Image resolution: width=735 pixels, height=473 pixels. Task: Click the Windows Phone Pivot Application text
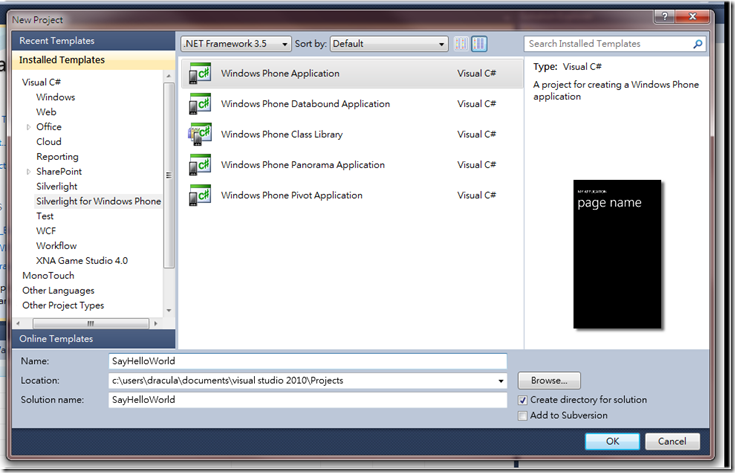(x=292, y=195)
